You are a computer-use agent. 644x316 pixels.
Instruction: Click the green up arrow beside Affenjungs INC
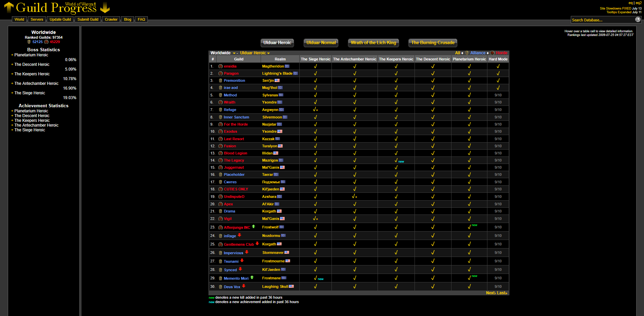pos(253,226)
